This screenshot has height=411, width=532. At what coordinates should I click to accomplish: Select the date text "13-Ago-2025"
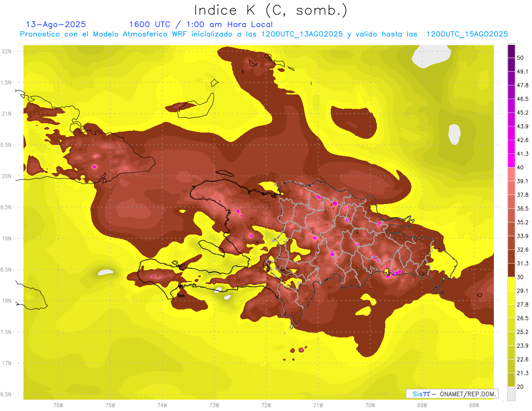click(56, 24)
